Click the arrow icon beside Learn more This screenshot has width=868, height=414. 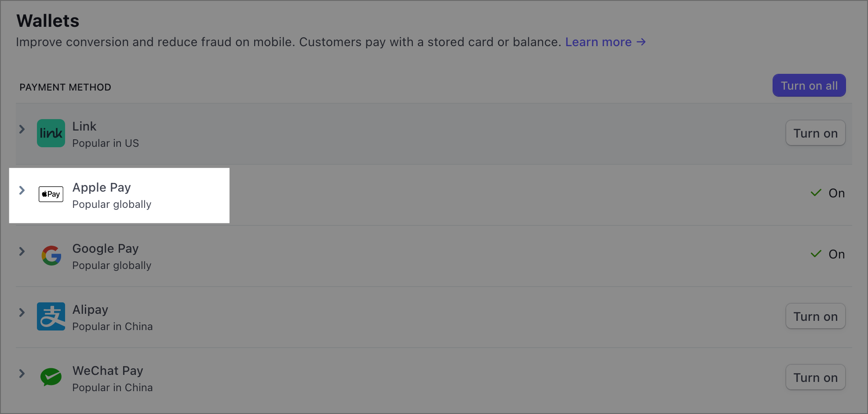(641, 42)
